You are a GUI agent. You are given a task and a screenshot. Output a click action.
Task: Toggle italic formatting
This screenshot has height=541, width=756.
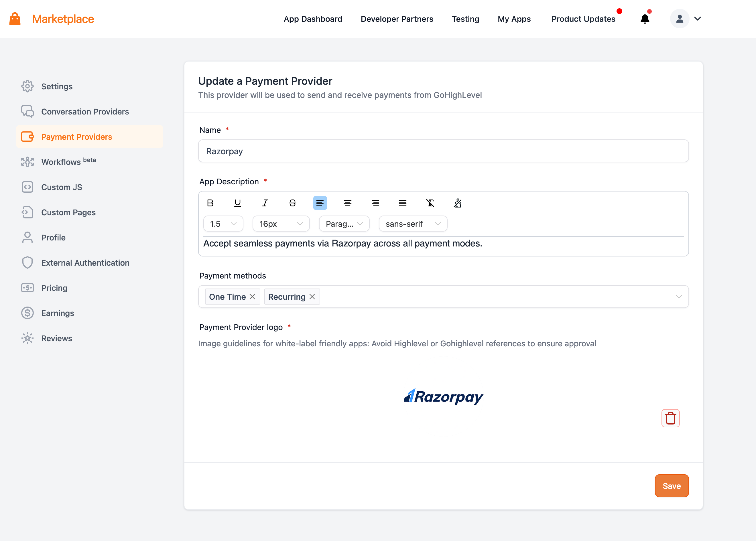(265, 203)
